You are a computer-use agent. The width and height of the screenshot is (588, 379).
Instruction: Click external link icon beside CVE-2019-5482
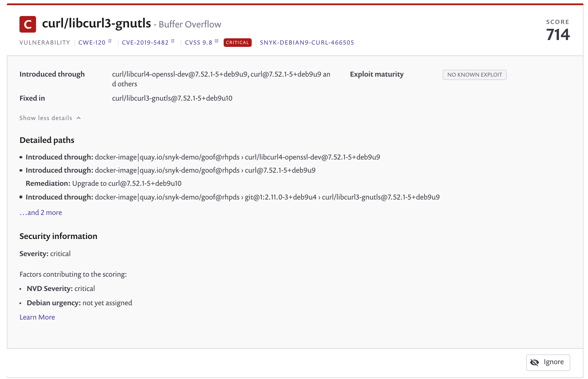tap(173, 41)
